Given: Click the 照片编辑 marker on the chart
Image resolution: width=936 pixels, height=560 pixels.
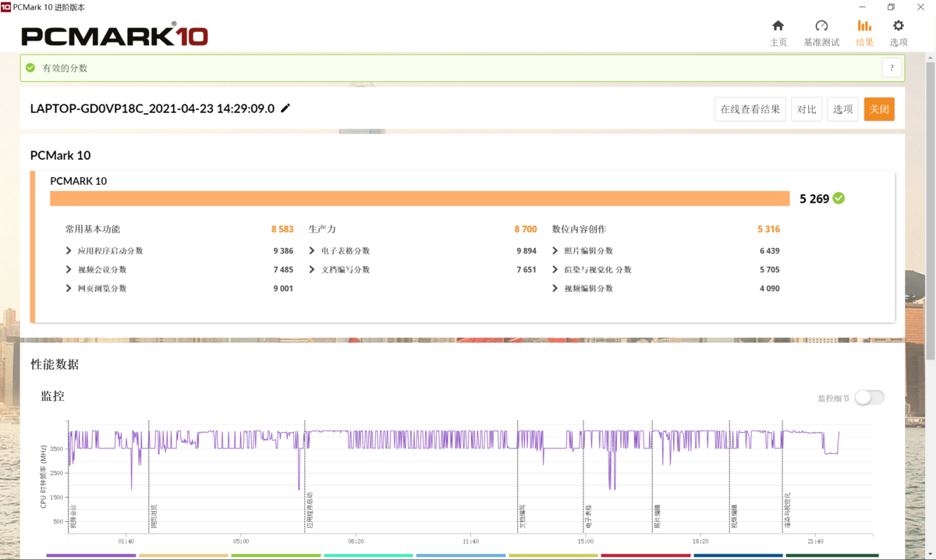Looking at the screenshot, I should (657, 517).
